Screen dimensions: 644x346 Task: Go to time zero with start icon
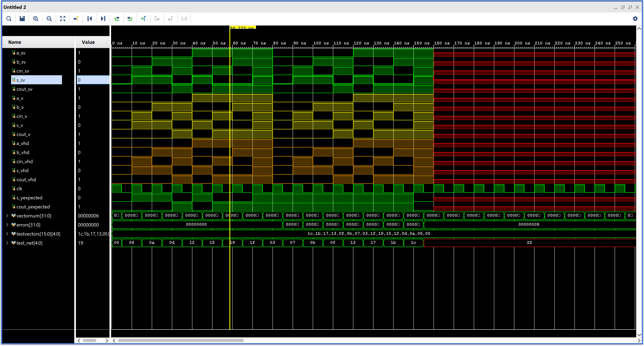point(90,19)
